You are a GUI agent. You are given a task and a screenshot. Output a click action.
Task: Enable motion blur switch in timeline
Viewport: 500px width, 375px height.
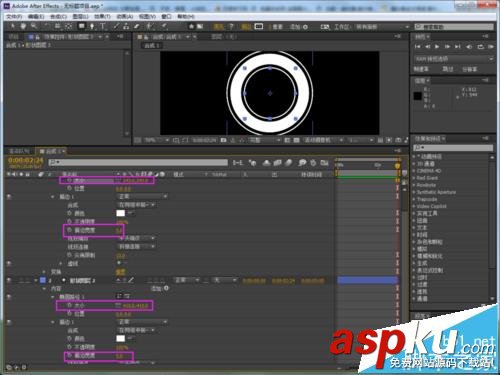coord(289,163)
